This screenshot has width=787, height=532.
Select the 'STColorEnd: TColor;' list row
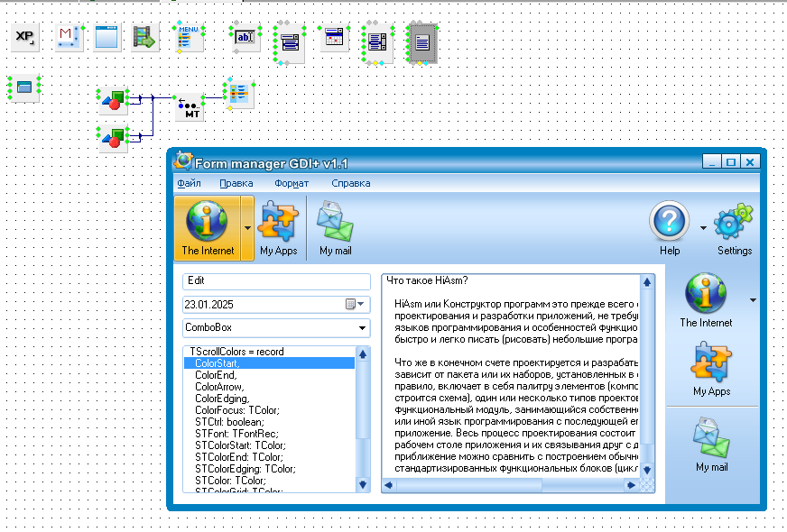(x=270, y=457)
